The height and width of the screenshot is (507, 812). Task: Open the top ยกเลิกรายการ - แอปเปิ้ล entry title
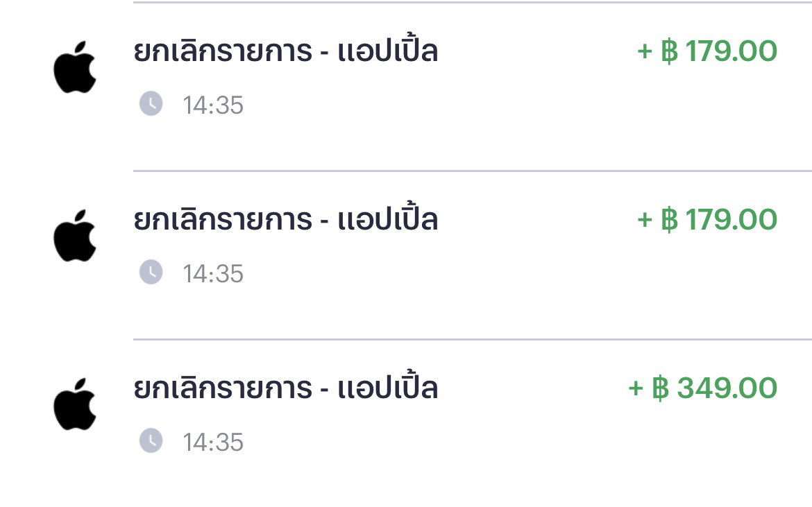tap(286, 51)
